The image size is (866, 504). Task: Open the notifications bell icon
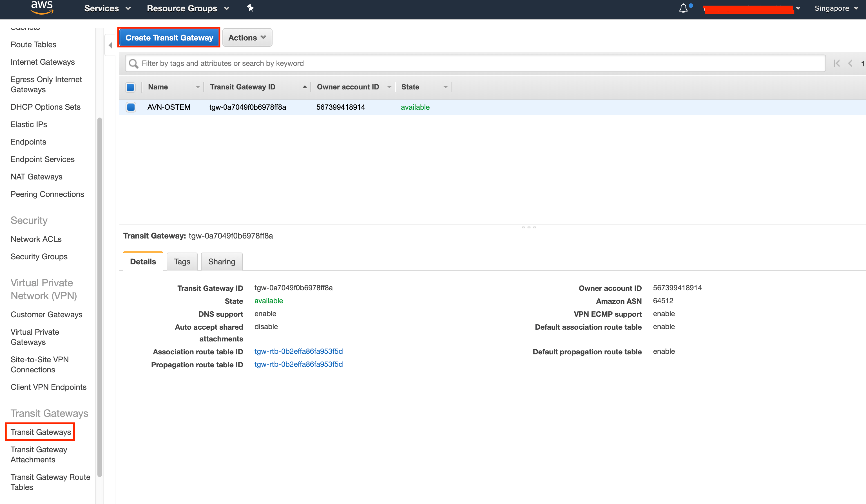(683, 8)
